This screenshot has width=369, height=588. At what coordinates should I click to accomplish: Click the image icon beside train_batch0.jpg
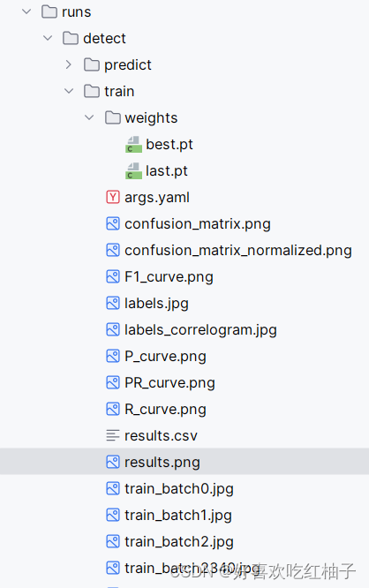tap(113, 488)
